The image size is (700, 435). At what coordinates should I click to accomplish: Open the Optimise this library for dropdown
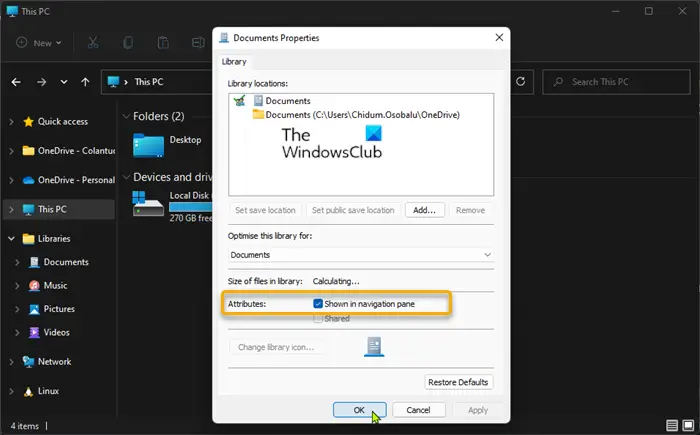tap(361, 255)
